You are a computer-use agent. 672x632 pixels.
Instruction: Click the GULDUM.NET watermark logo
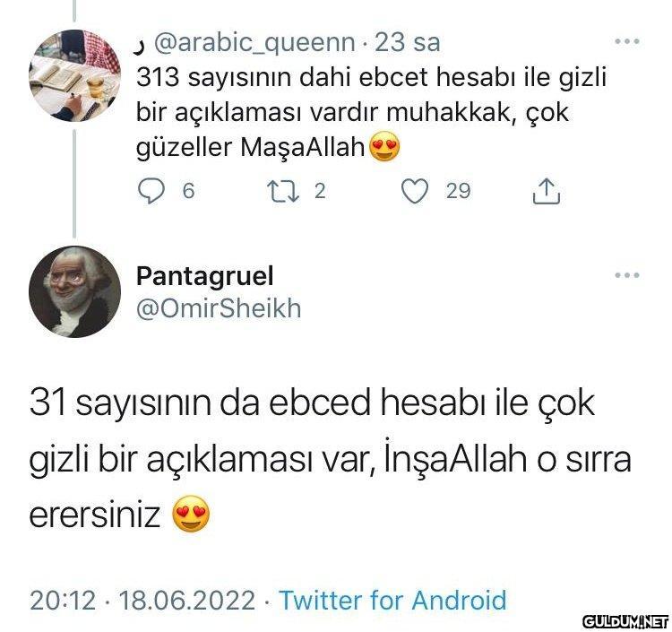point(625,622)
